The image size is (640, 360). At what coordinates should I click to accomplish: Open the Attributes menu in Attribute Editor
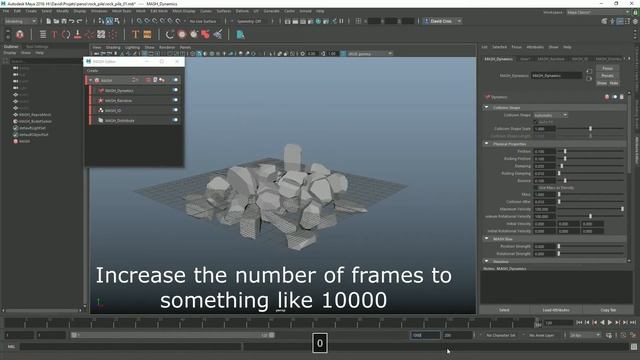click(x=535, y=47)
